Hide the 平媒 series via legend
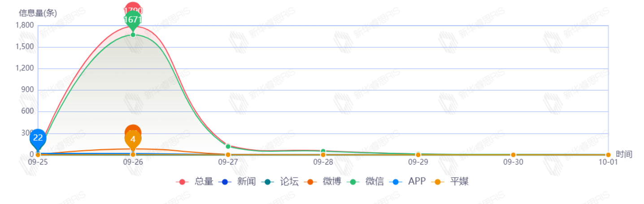 coord(450,182)
